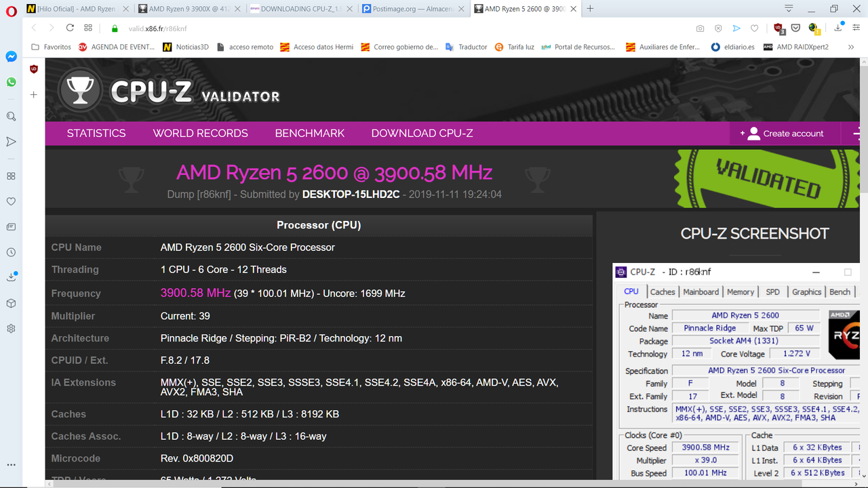Screen dimensions: 868x488
Task: Click the '3900.58 MHz' frequency value
Action: (195, 293)
